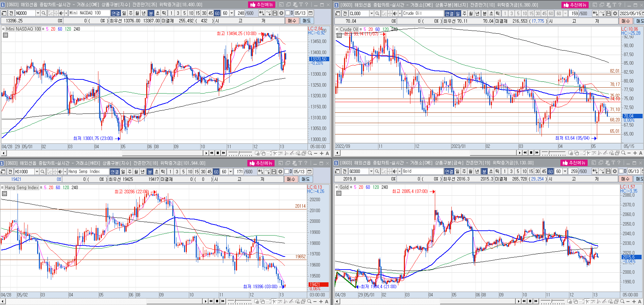Search symbol in Mini NASDAQ 100 chart

[43, 13]
